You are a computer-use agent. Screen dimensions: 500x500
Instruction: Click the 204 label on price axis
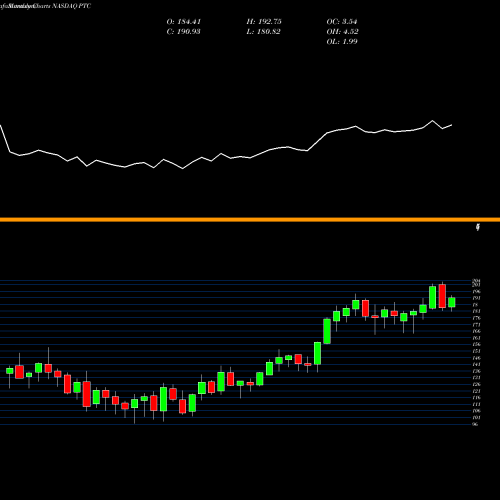coord(476,281)
